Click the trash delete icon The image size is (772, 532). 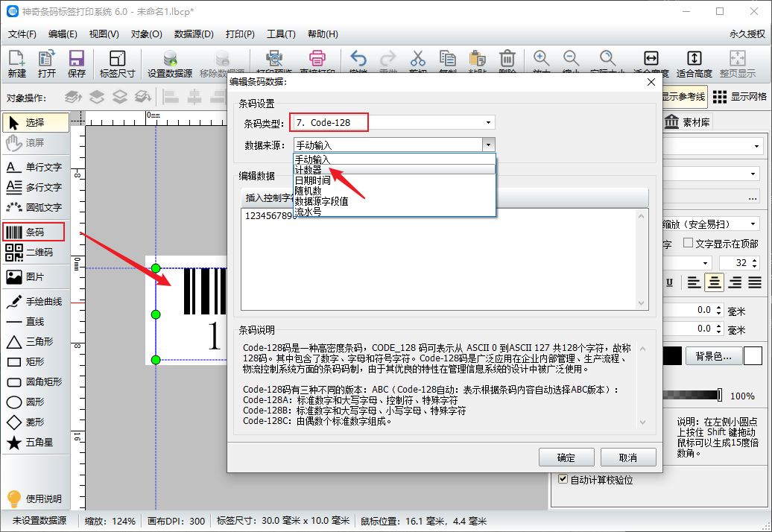click(507, 59)
